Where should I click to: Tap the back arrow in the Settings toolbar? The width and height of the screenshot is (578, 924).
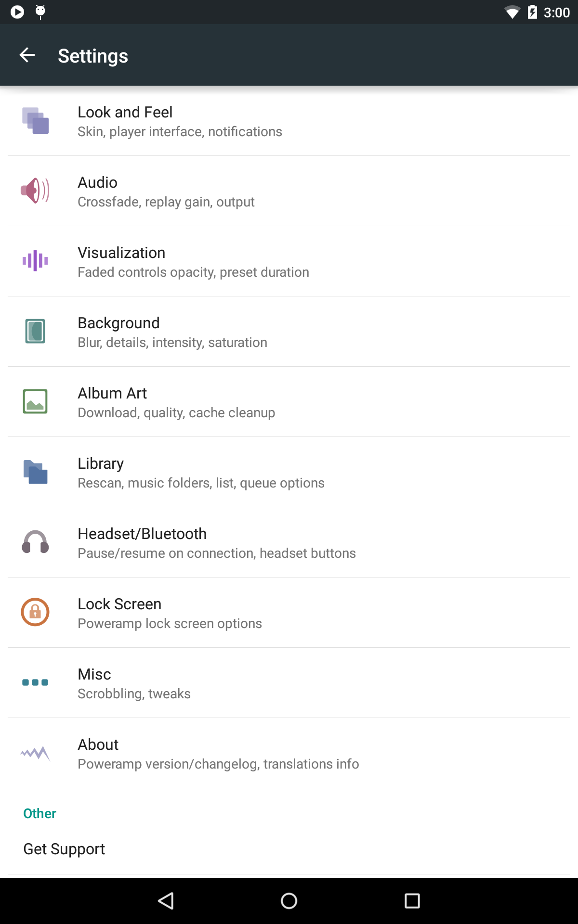27,55
